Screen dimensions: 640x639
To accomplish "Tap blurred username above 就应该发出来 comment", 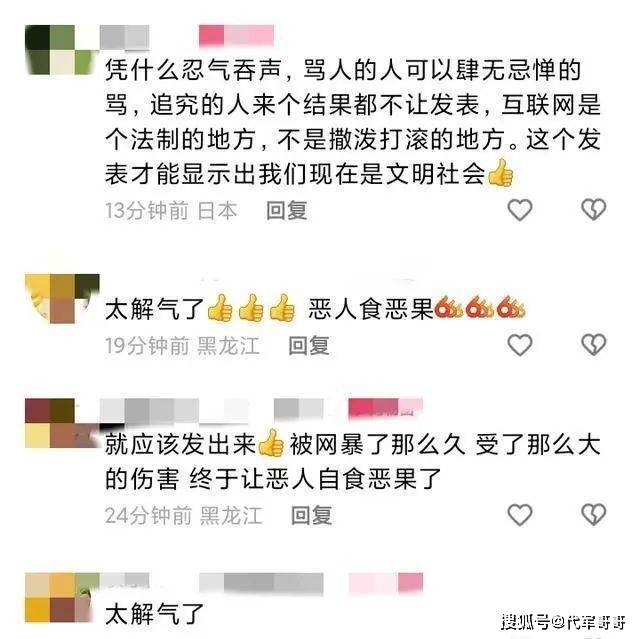I will 211,411.
